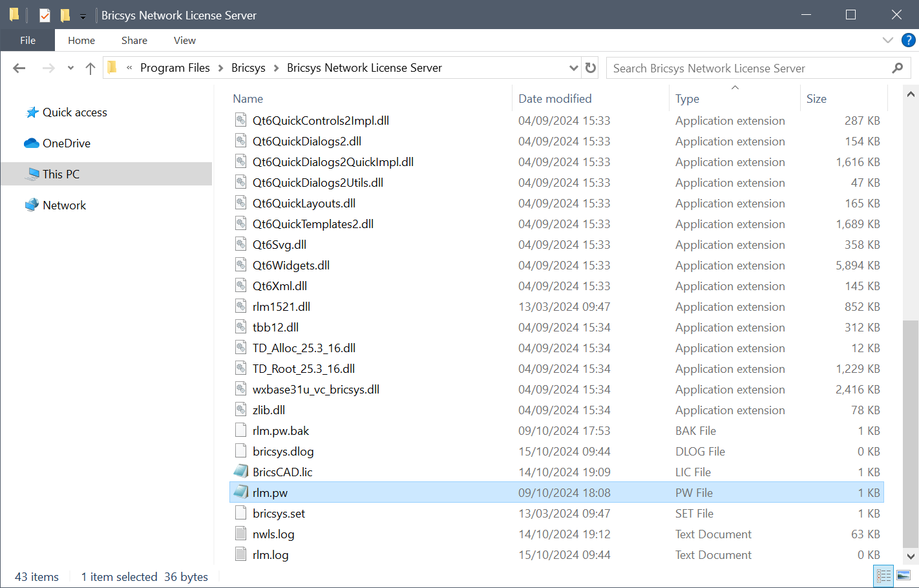Expand the ribbon with the chevron
This screenshot has width=919, height=588.
[888, 40]
